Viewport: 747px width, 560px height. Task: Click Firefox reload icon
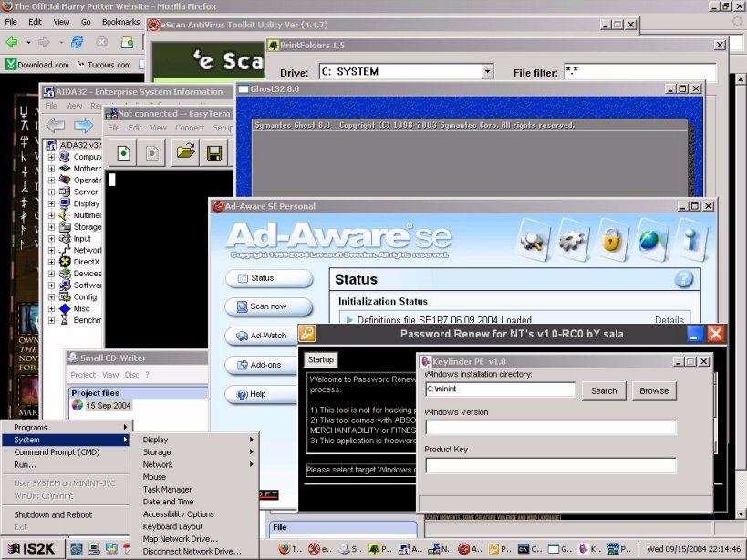pyautogui.click(x=77, y=42)
